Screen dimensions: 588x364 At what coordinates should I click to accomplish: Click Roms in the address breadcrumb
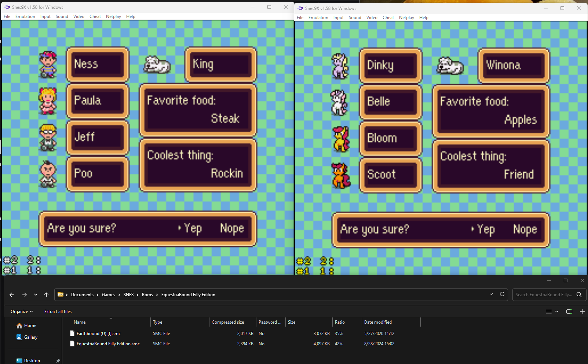click(x=147, y=295)
